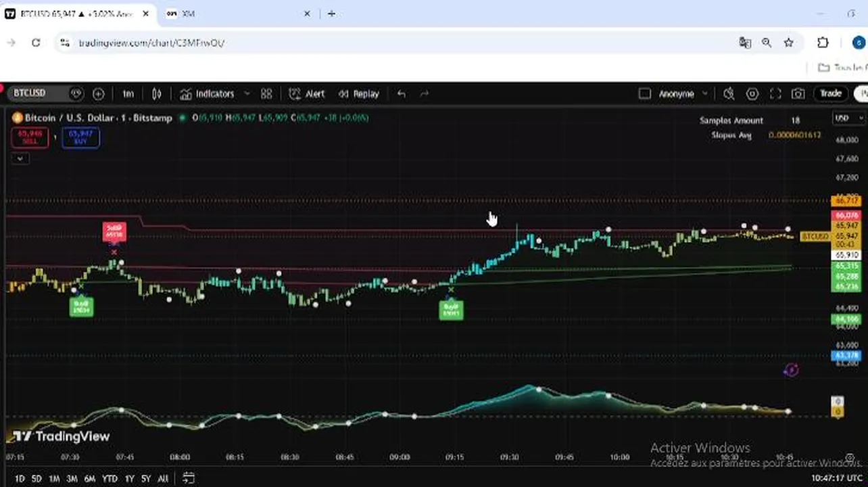Click the TradingView logo on chart
Image resolution: width=868 pixels, height=487 pixels.
[x=62, y=436]
